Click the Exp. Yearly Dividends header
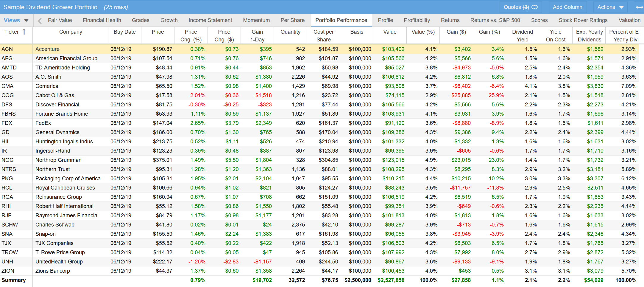Viewport: 644px width, 287px height. pyautogui.click(x=589, y=36)
